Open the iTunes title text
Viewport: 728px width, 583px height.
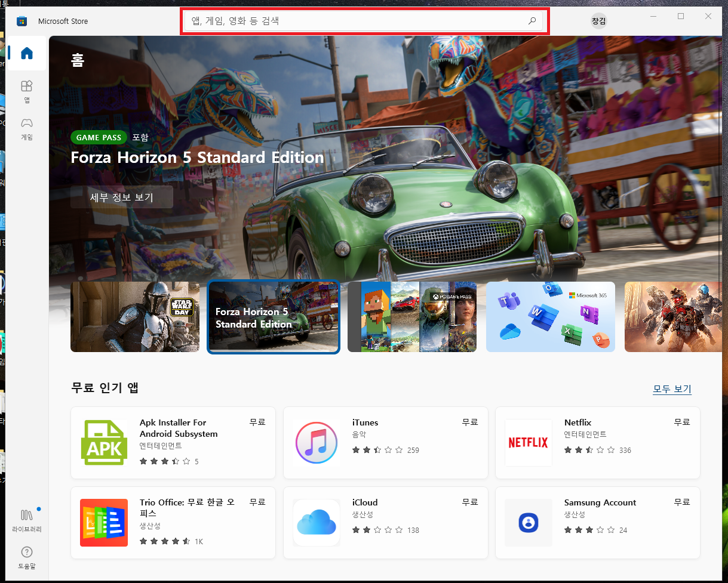click(365, 422)
